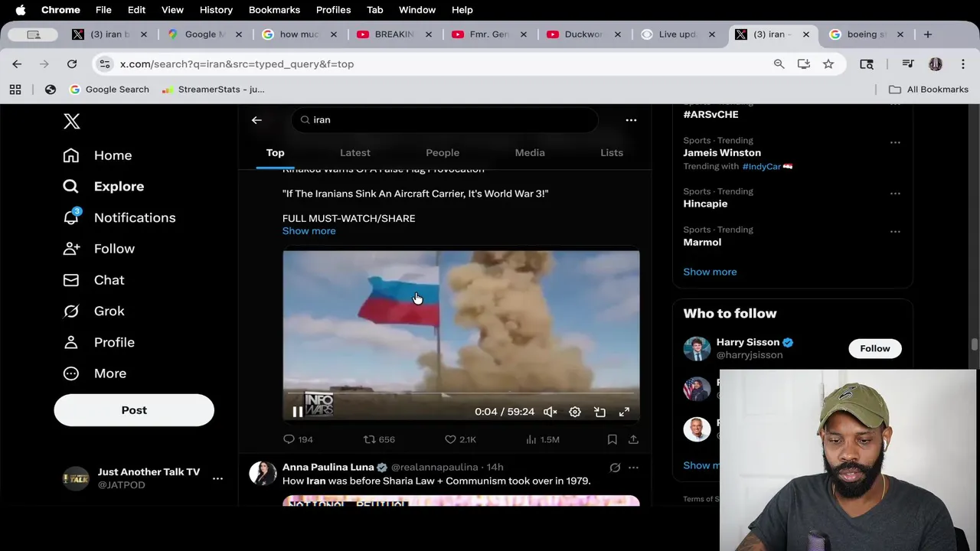This screenshot has width=980, height=551.
Task: Toggle picture-in-picture on video
Action: coord(599,412)
